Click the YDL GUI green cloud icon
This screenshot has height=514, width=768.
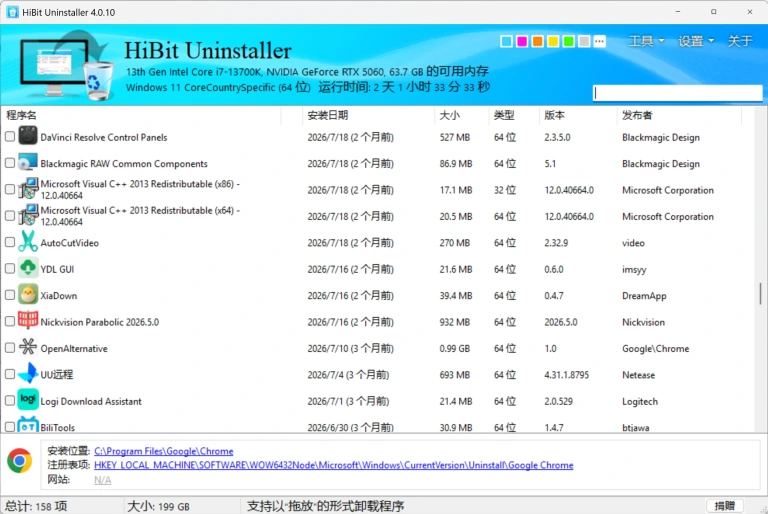click(x=28, y=268)
